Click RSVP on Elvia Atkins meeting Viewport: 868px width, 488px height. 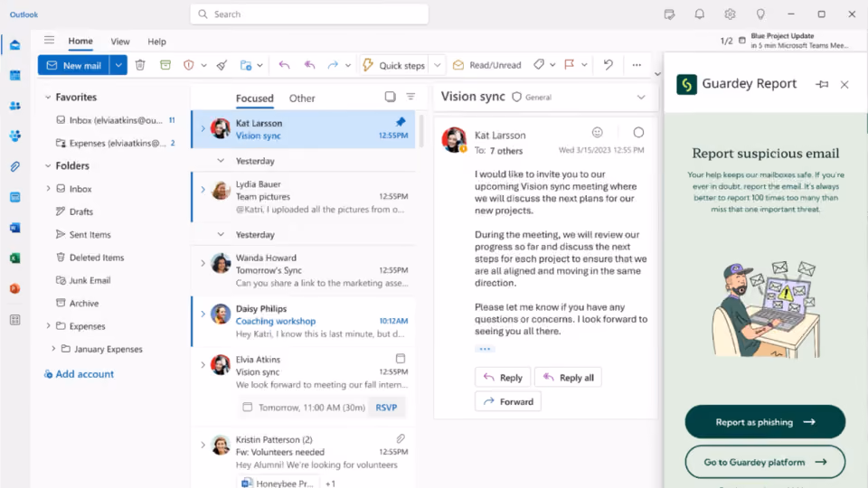pyautogui.click(x=386, y=408)
